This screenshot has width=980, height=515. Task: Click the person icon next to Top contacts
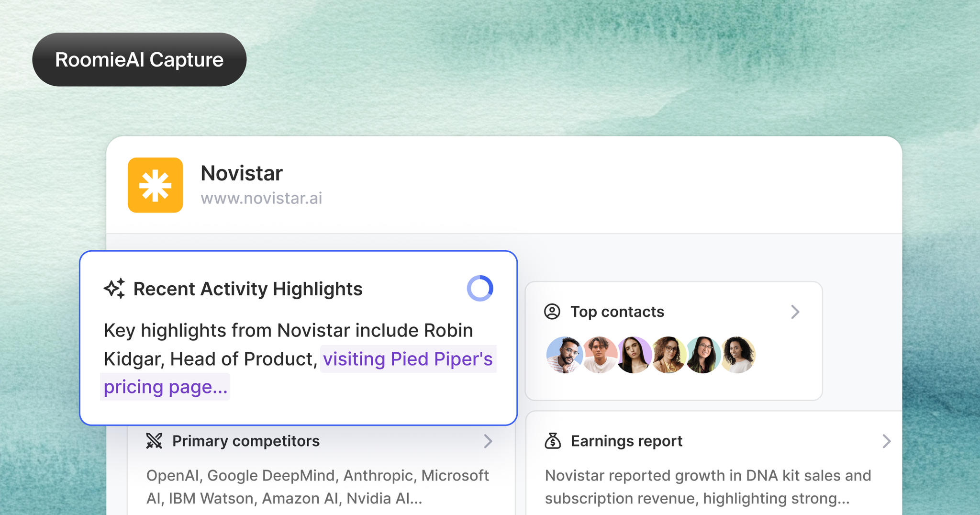[552, 312]
